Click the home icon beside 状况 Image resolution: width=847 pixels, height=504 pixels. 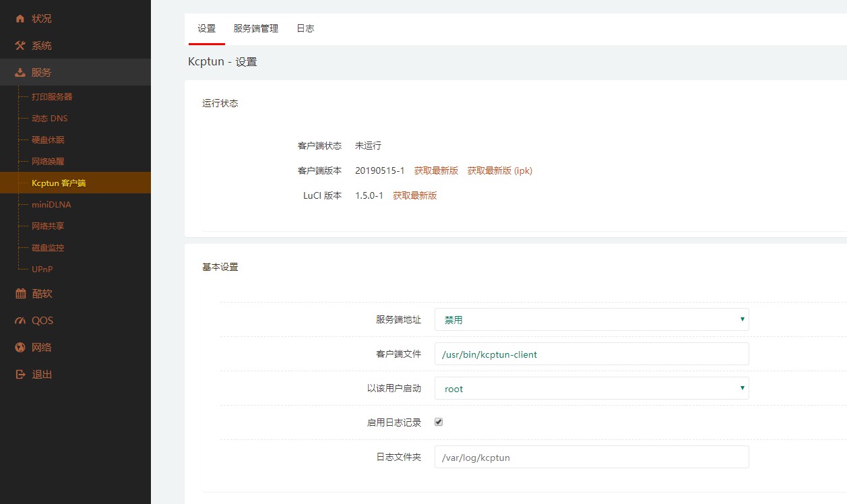[x=20, y=18]
